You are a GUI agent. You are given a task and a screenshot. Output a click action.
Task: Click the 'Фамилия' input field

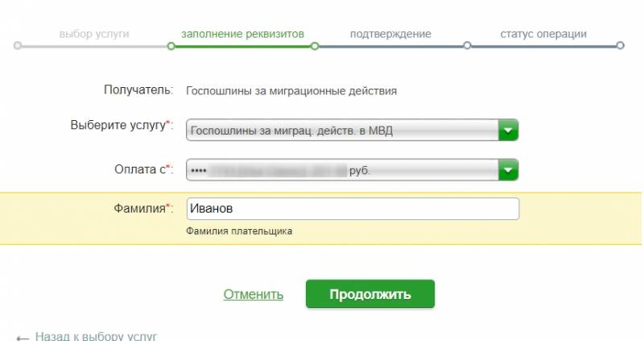pyautogui.click(x=353, y=209)
